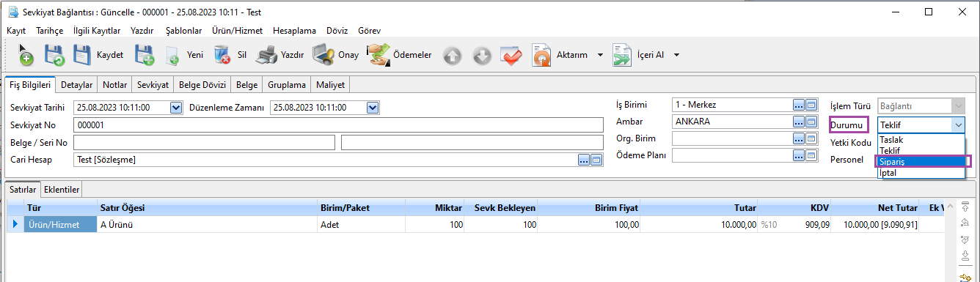Open the Hesaplama menu

(x=294, y=30)
